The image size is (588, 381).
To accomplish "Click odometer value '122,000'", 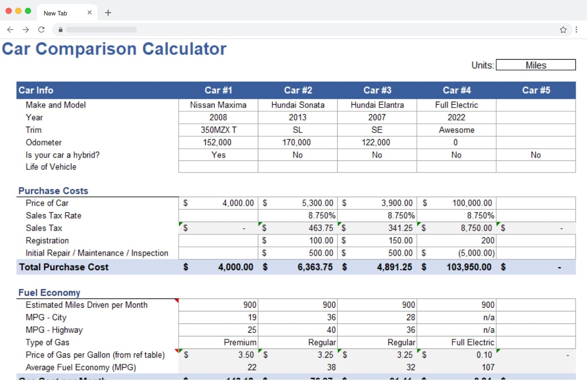I will click(377, 143).
